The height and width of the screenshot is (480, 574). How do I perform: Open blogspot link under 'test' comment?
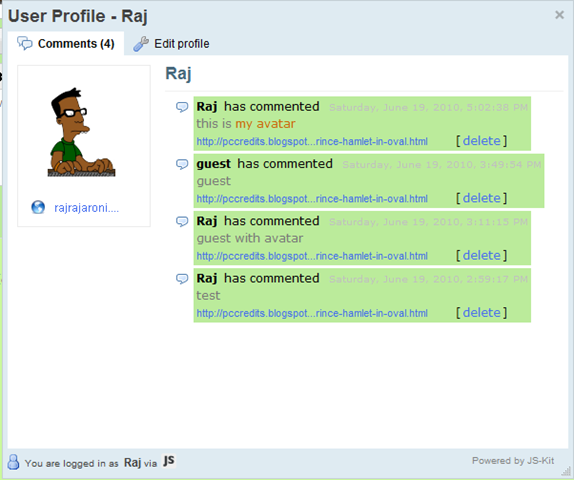click(x=312, y=313)
